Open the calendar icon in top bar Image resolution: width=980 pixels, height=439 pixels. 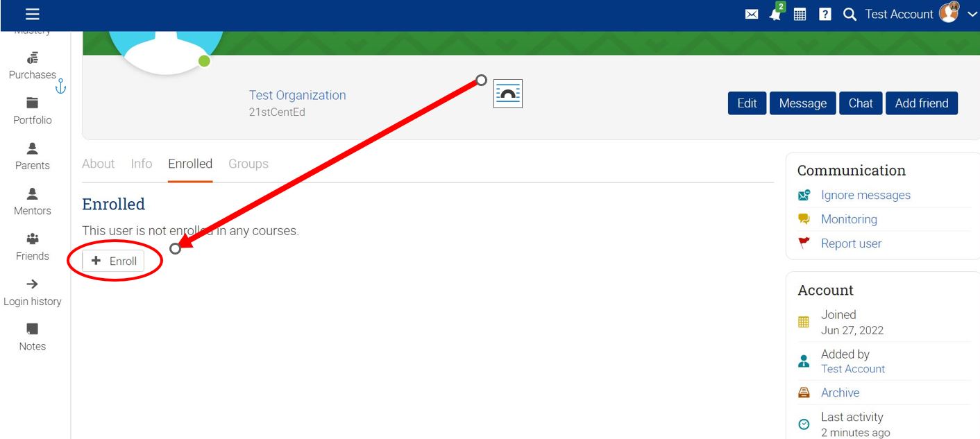800,15
